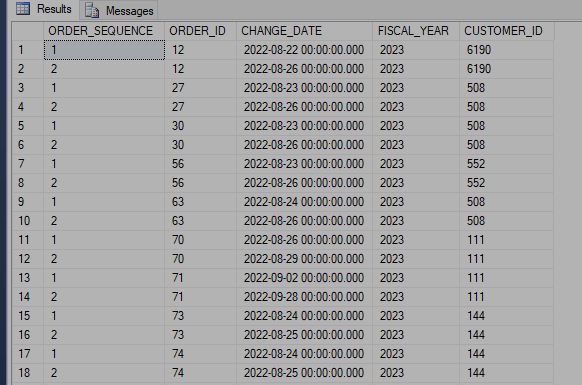Click the CUSTOMER_ID column header
This screenshot has height=385, width=582.
click(507, 31)
